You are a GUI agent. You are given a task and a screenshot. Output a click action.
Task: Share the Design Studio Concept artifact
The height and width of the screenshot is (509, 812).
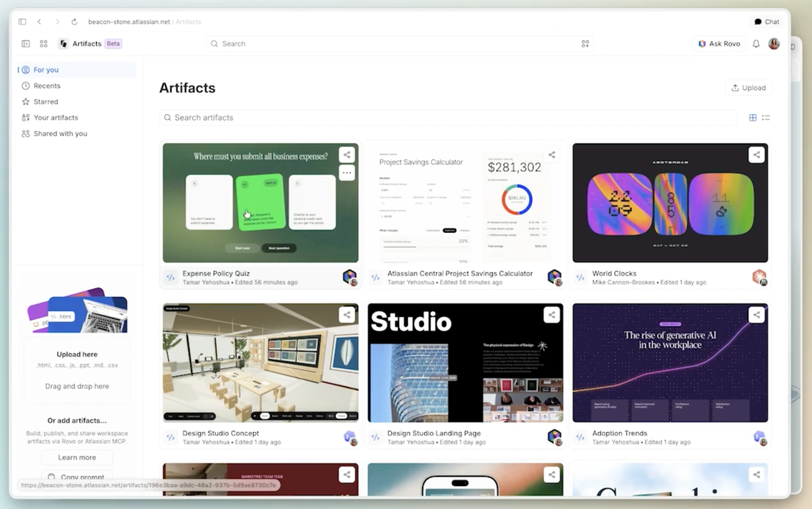pyautogui.click(x=347, y=315)
